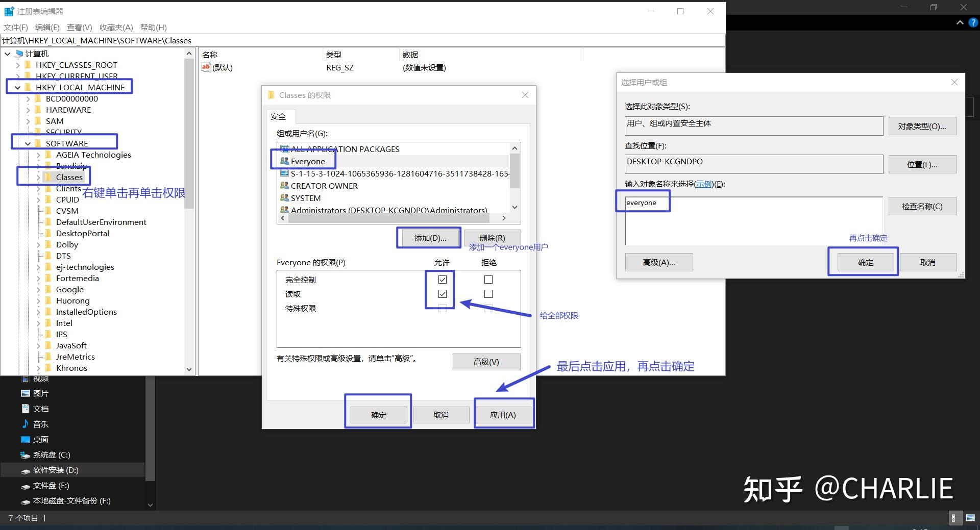Select the 安全 tab in permissions dialog
980x530 pixels.
click(x=278, y=116)
